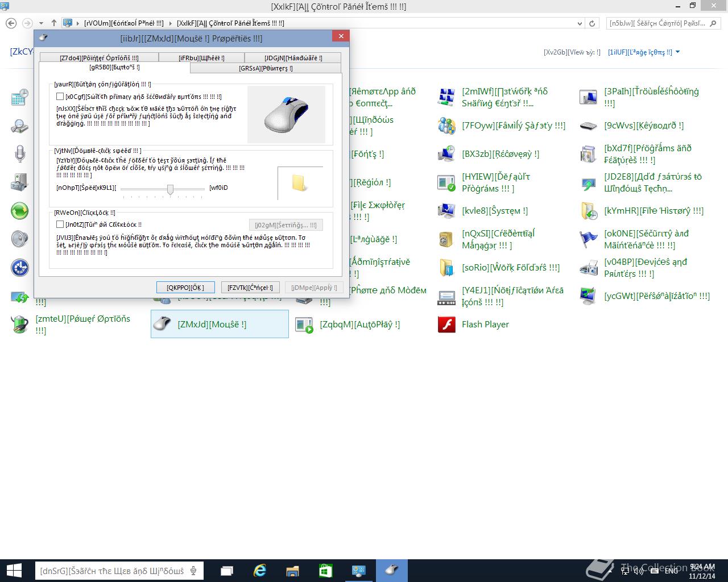Screen dimensions: 728x582
Task: Test double-click speed on the folder icon
Action: 299,183
